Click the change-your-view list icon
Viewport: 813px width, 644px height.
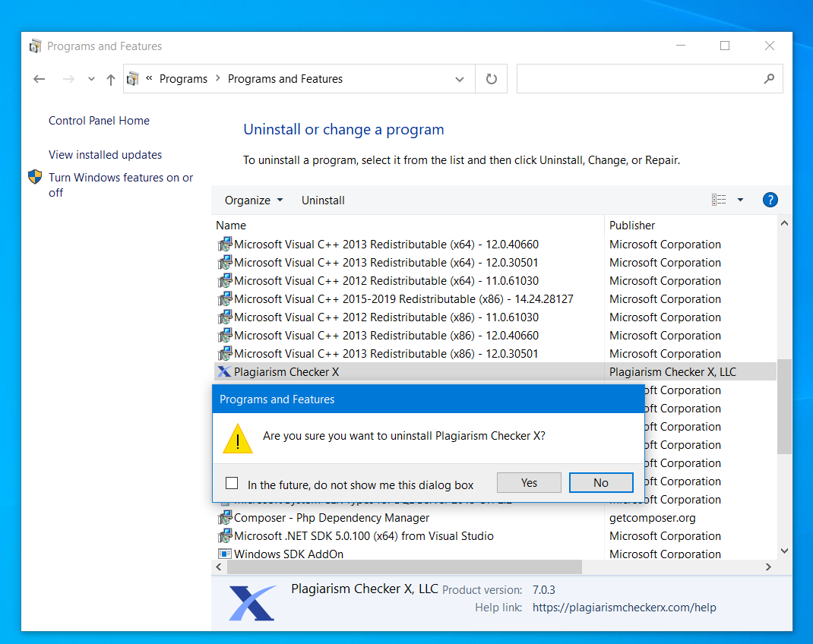click(x=719, y=199)
